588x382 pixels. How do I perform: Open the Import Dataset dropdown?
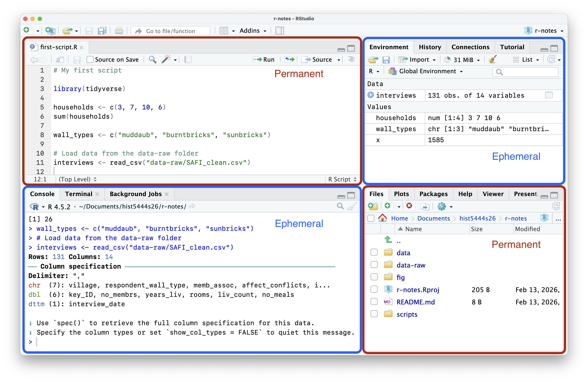[x=417, y=60]
